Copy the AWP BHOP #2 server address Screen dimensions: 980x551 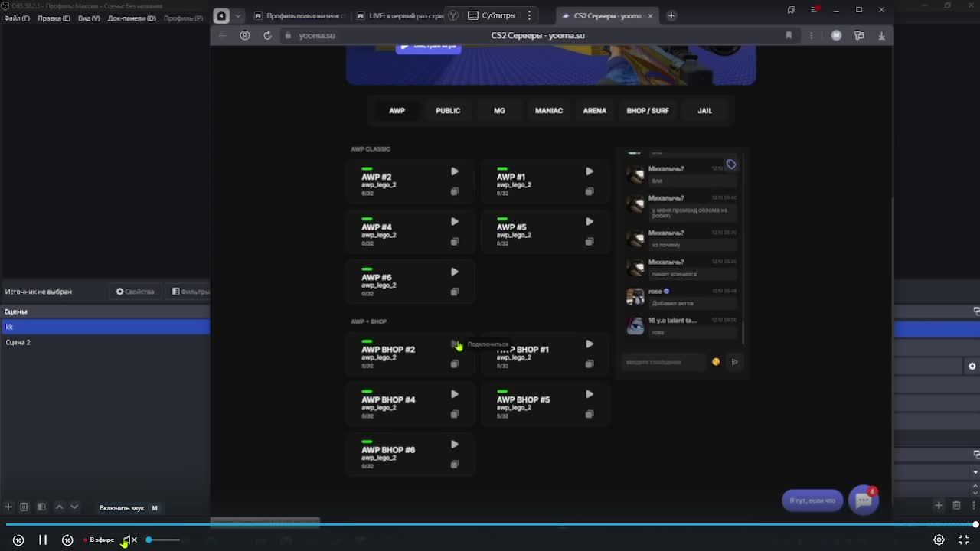(454, 364)
